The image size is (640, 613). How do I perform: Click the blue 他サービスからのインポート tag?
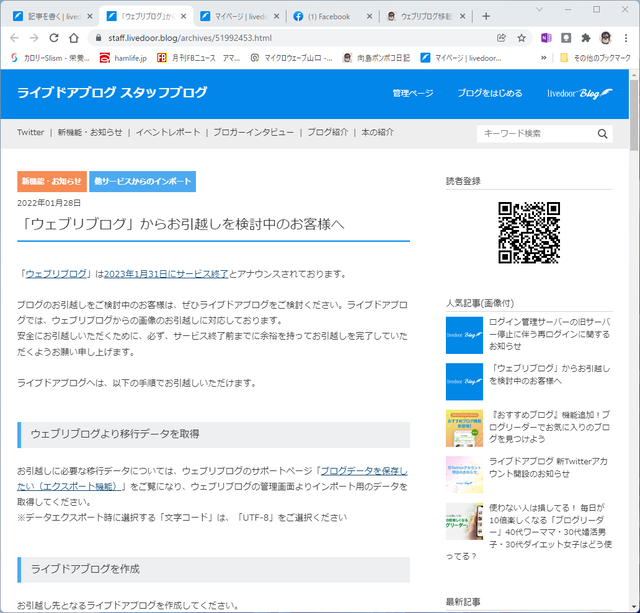coord(142,181)
